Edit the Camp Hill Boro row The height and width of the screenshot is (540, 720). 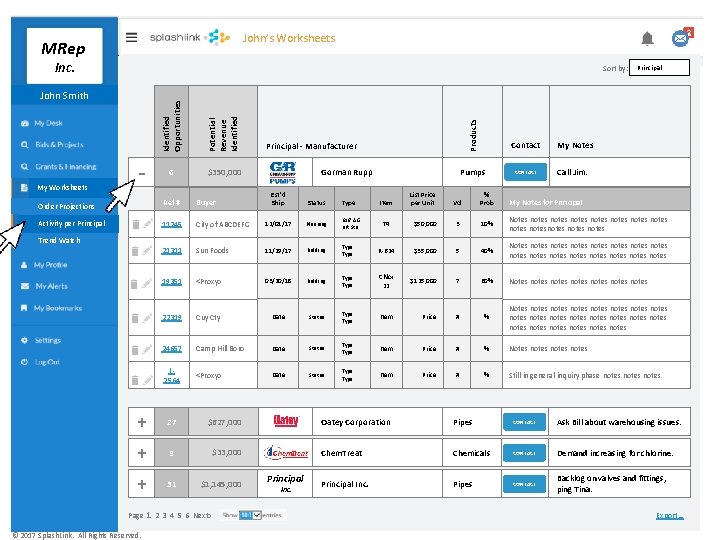(147, 349)
